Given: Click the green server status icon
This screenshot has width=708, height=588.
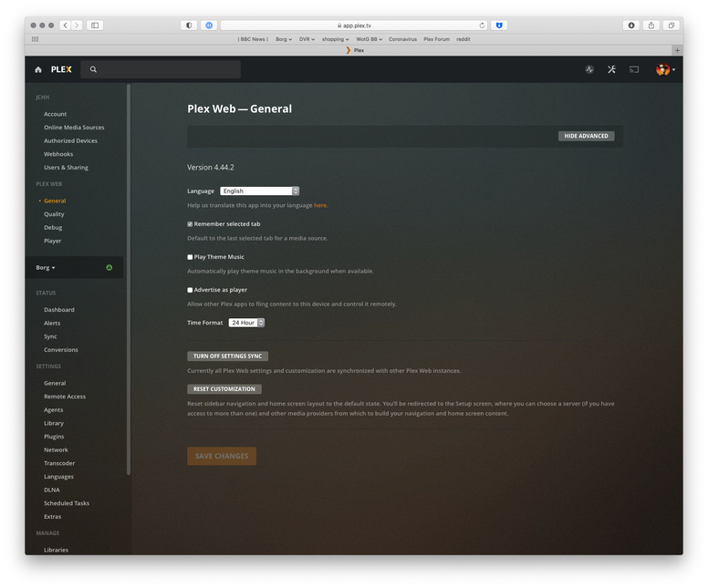Looking at the screenshot, I should (109, 268).
